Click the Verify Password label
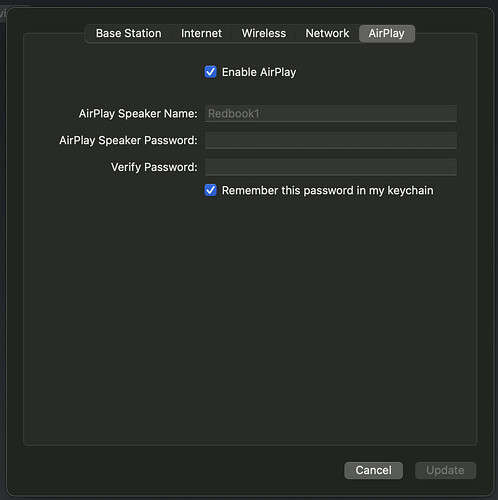This screenshot has height=500, width=498. coord(154,167)
